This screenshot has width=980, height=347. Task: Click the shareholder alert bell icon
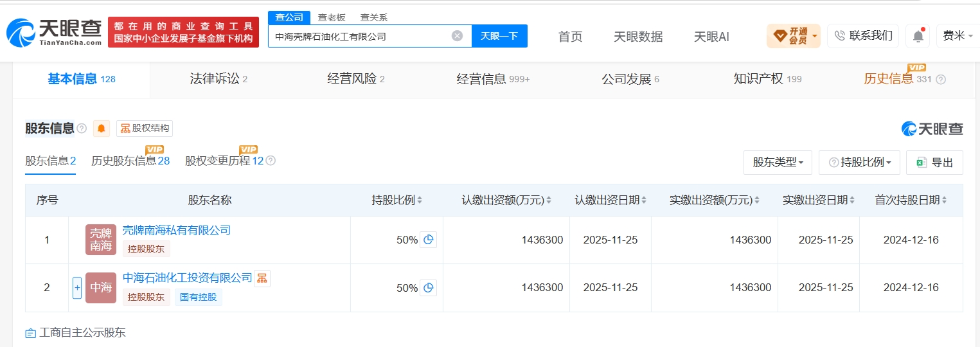coord(101,129)
